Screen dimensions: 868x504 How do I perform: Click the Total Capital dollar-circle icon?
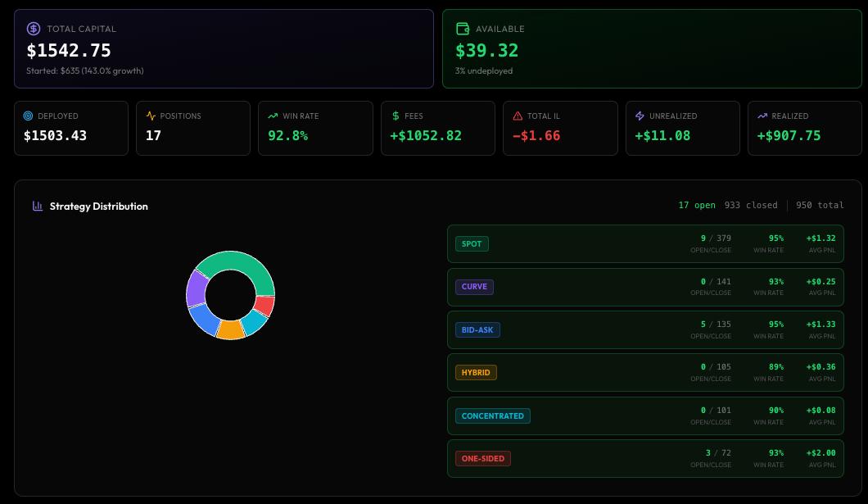34,28
